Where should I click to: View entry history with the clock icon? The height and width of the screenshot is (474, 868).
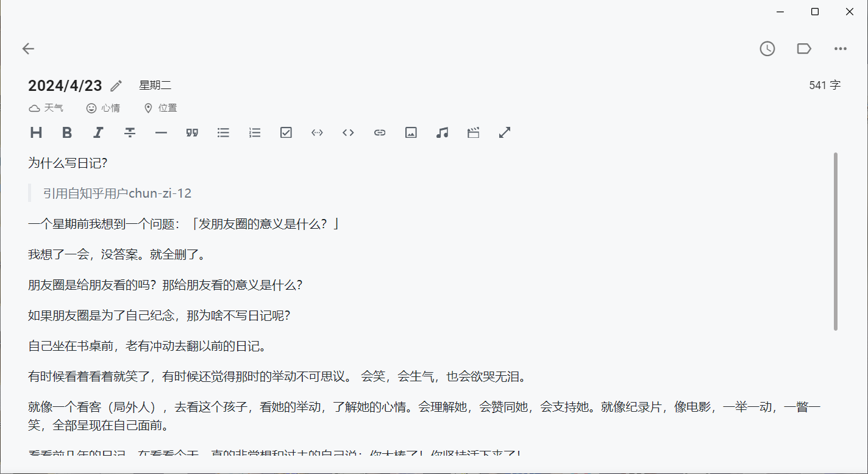(x=767, y=48)
